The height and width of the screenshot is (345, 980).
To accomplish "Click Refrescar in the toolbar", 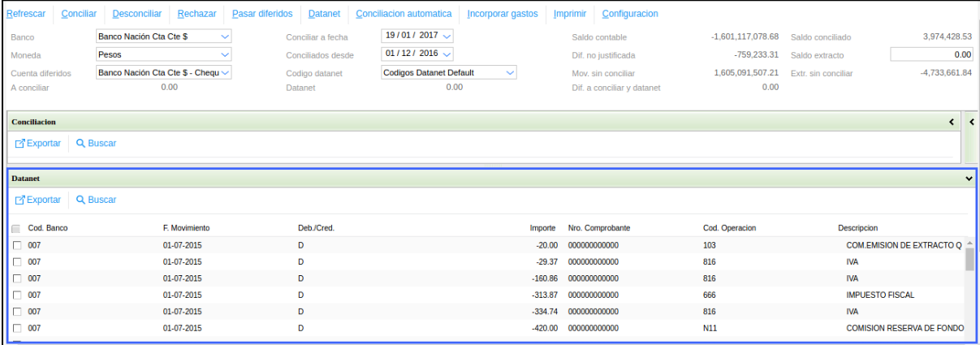I will click(x=26, y=14).
